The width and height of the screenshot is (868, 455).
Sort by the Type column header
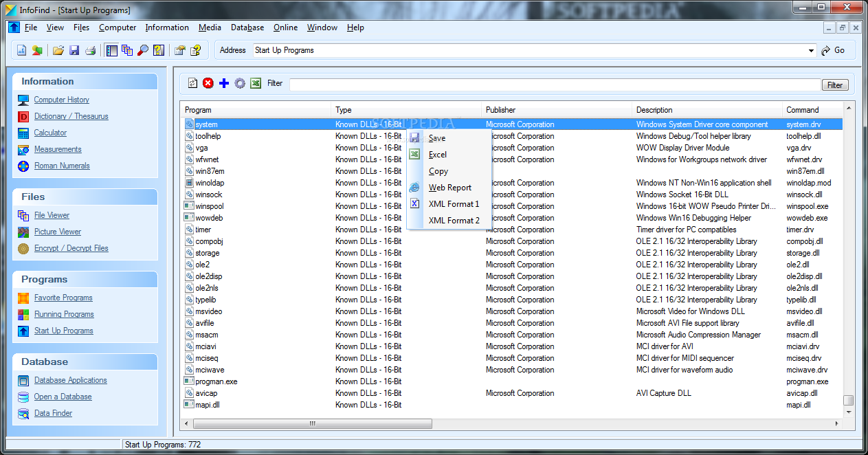pyautogui.click(x=407, y=110)
